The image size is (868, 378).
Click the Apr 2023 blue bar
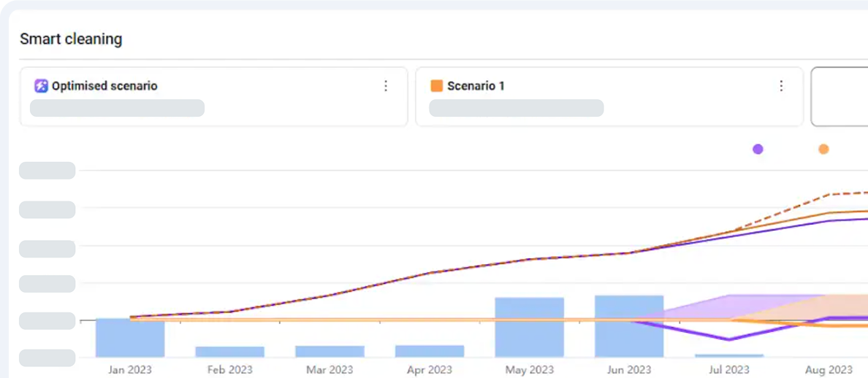[x=430, y=351]
